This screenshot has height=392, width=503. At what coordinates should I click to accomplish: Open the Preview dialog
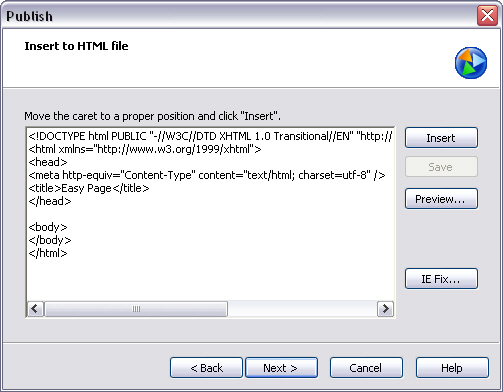(x=441, y=199)
